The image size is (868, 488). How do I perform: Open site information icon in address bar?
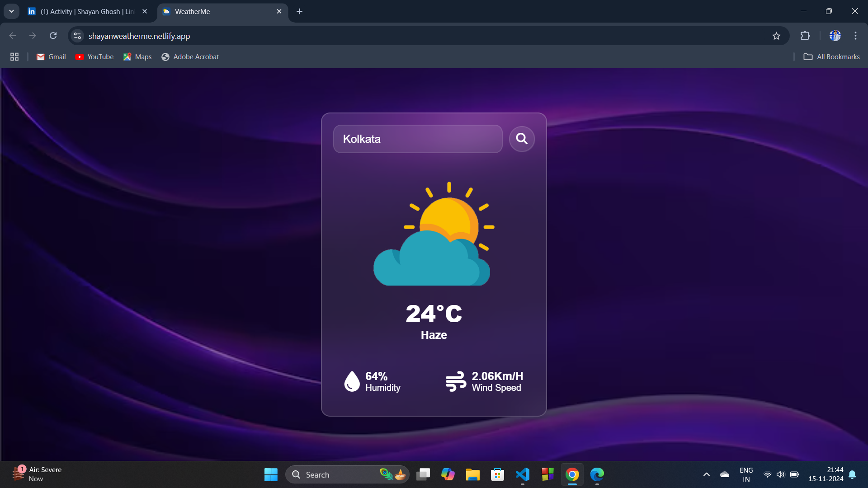tap(77, 36)
